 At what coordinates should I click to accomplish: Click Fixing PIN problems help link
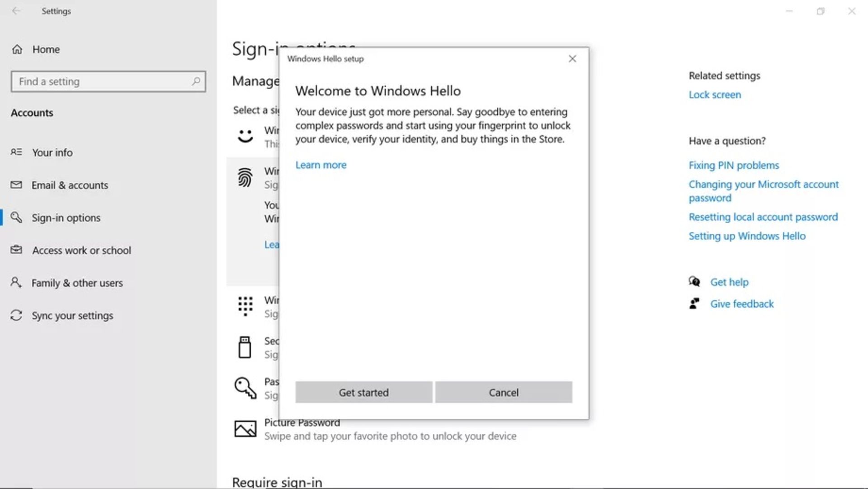click(x=734, y=165)
